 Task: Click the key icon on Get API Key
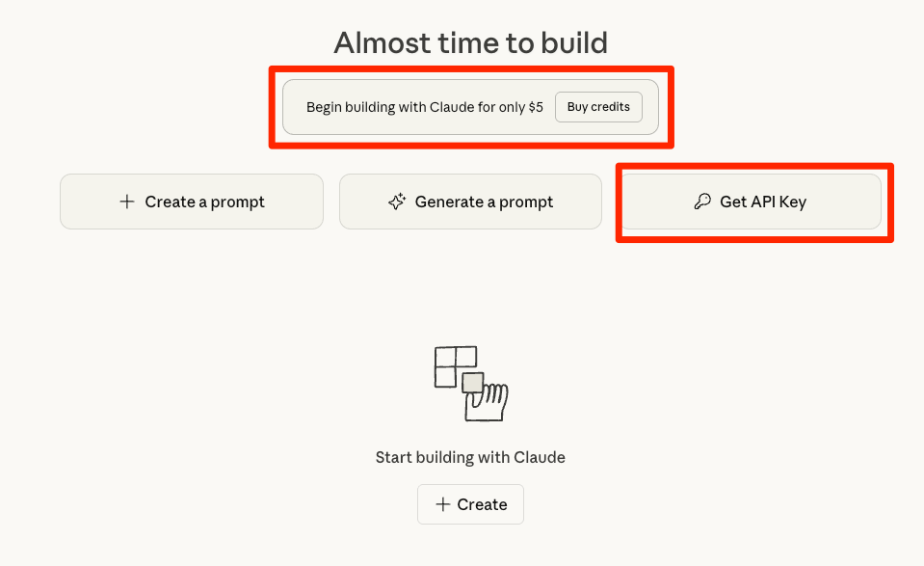click(x=702, y=202)
